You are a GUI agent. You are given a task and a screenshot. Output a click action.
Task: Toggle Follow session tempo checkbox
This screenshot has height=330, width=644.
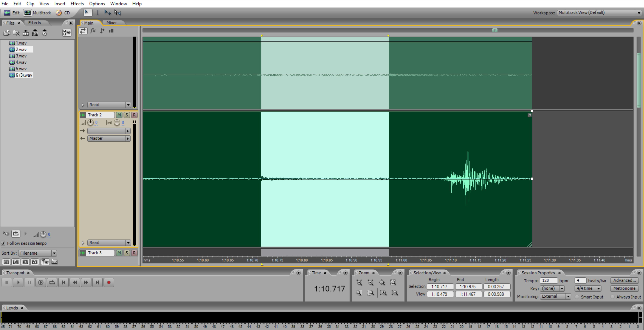(x=3, y=243)
